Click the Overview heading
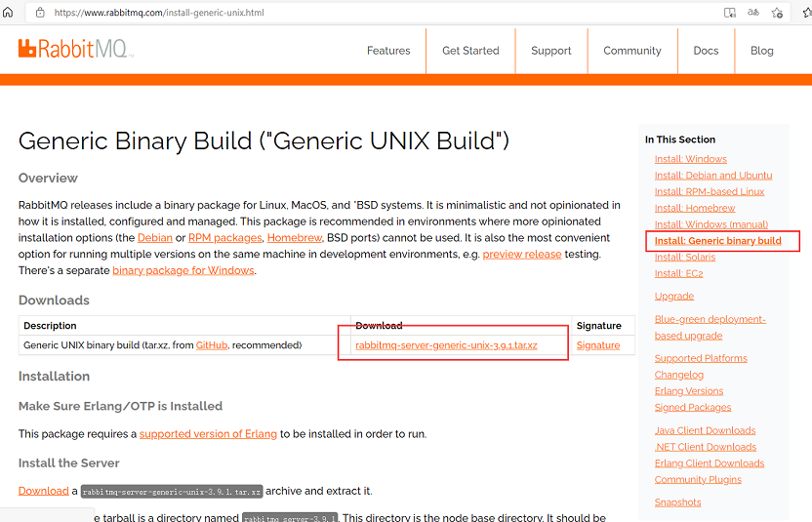This screenshot has height=522, width=812. (48, 179)
